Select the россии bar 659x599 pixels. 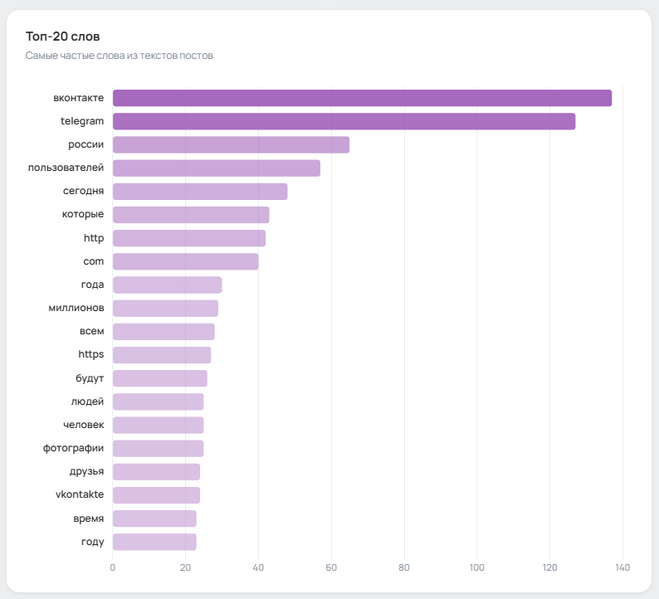(230, 145)
